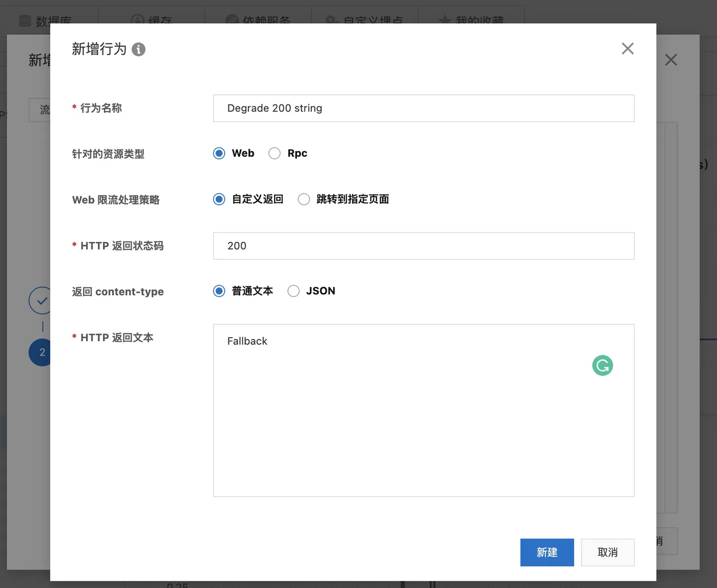
Task: Select JSON content-type radio
Action: pos(293,291)
